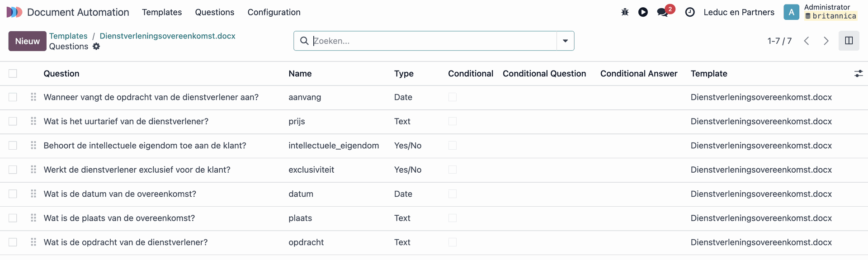The height and width of the screenshot is (260, 868).
Task: Open the Templates menu
Action: [162, 12]
